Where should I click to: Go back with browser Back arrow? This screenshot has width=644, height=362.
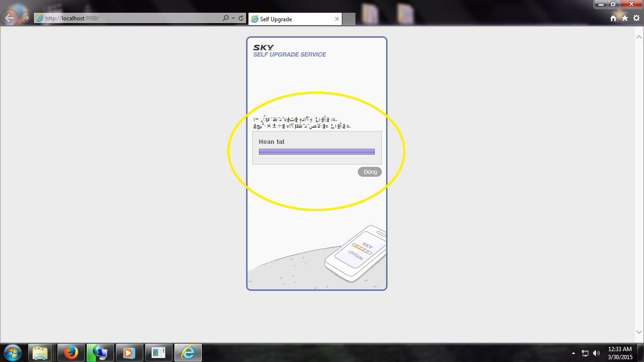tap(10, 18)
